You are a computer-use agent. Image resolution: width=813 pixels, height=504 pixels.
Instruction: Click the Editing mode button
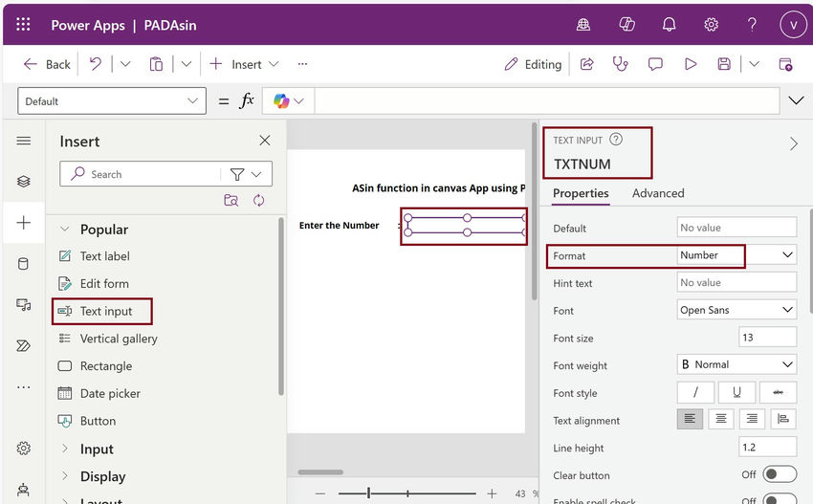[533, 64]
